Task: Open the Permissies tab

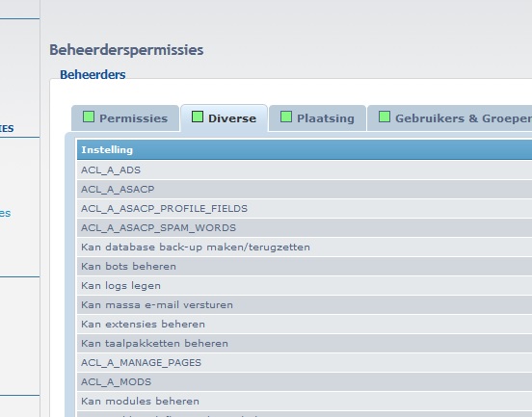Action: [125, 118]
